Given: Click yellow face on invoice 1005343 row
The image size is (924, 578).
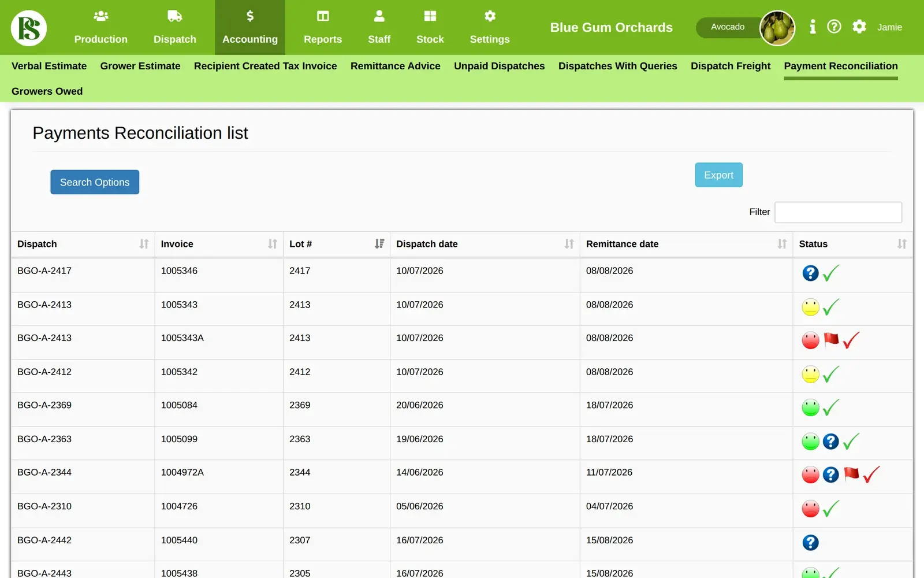Looking at the screenshot, I should [810, 307].
